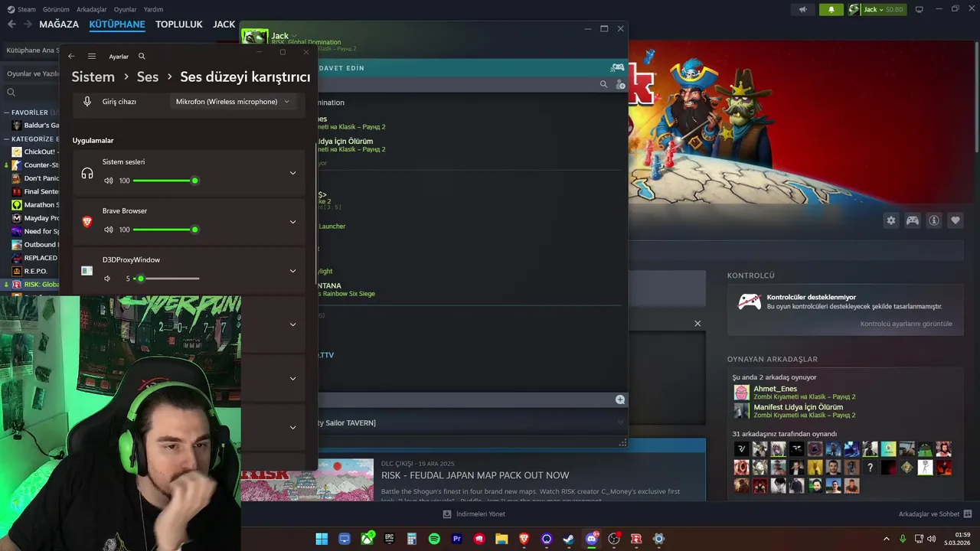Open Brave browser from the taskbar
The width and height of the screenshot is (980, 551).
(524, 539)
